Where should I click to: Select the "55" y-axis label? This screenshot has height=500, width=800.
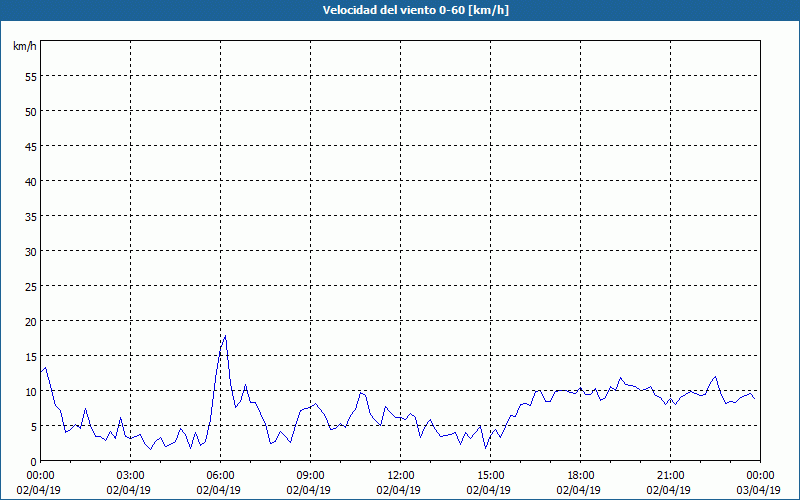click(31, 76)
